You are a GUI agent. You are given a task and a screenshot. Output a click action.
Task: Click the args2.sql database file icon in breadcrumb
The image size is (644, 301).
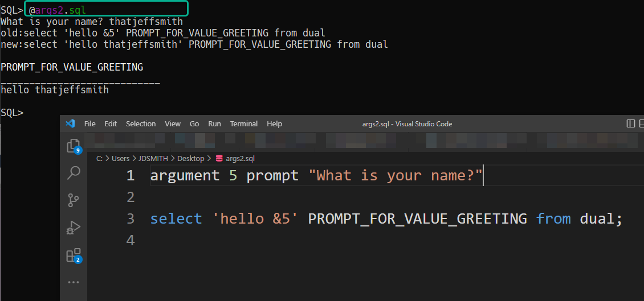[219, 158]
